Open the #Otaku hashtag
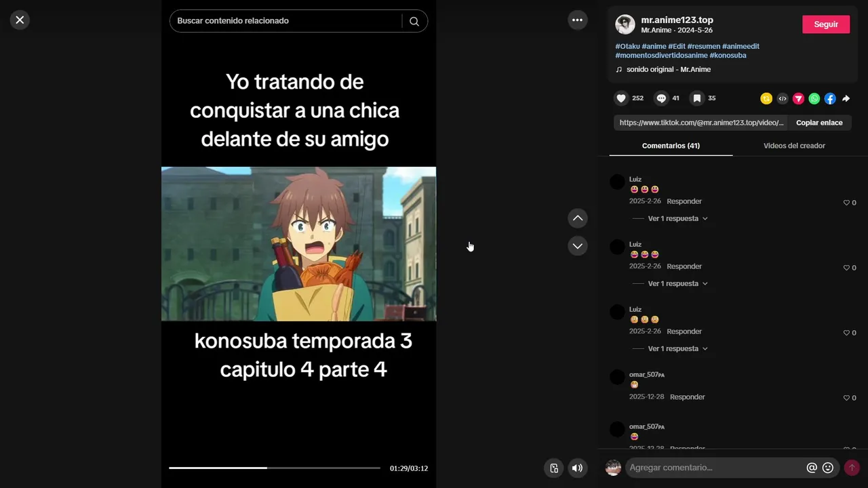This screenshot has height=488, width=868. [x=627, y=46]
